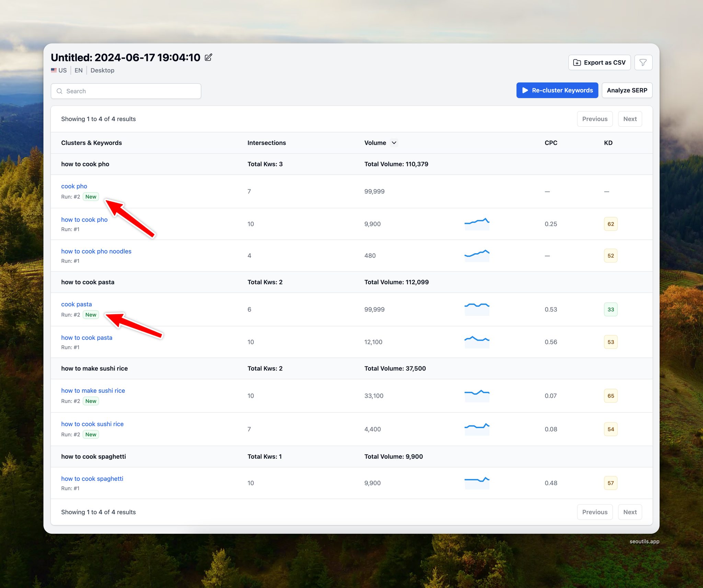The image size is (703, 588).
Task: Click the pencil edit title icon
Action: click(208, 57)
